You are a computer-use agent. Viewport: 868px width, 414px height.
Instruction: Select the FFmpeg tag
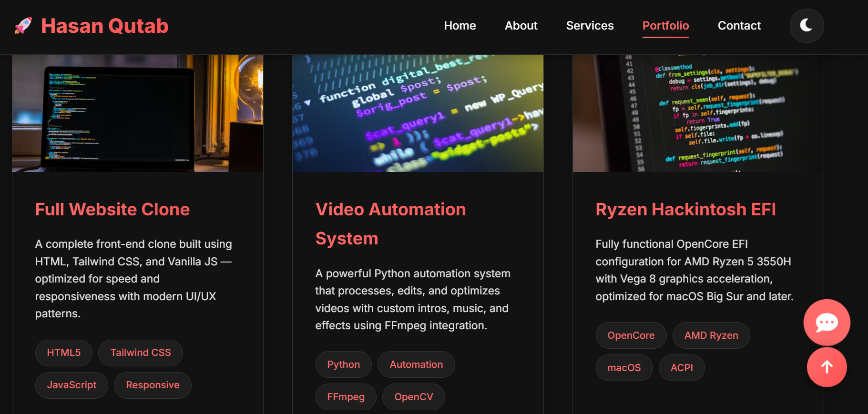[346, 397]
